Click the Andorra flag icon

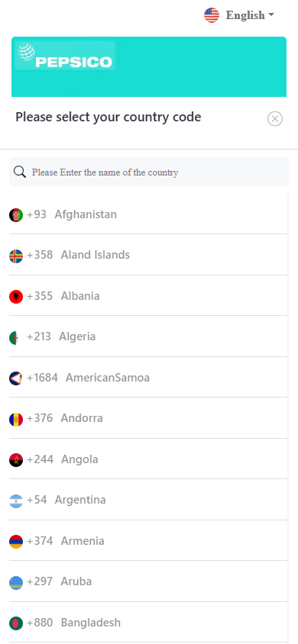16,419
